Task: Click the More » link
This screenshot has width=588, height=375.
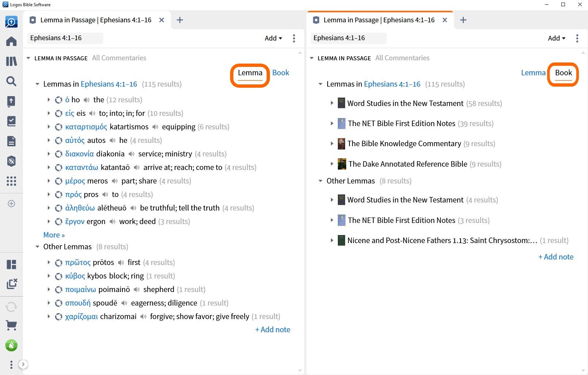Action: (54, 235)
